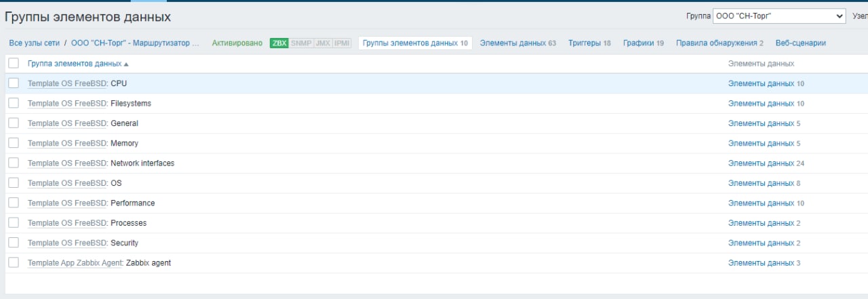Tick the checkbox for the Performance group
Viewport: 868px width, 299px height.
coord(14,203)
